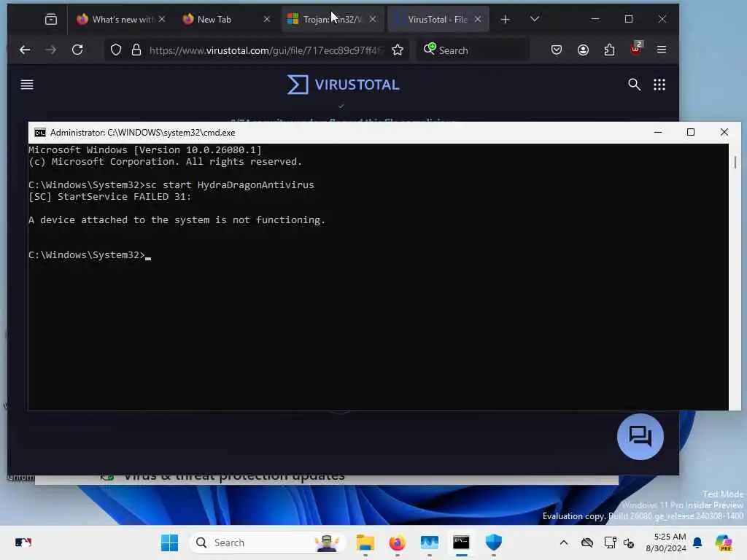The image size is (747, 560).
Task: Select Command Prompt taskbar icon
Action: point(461,542)
